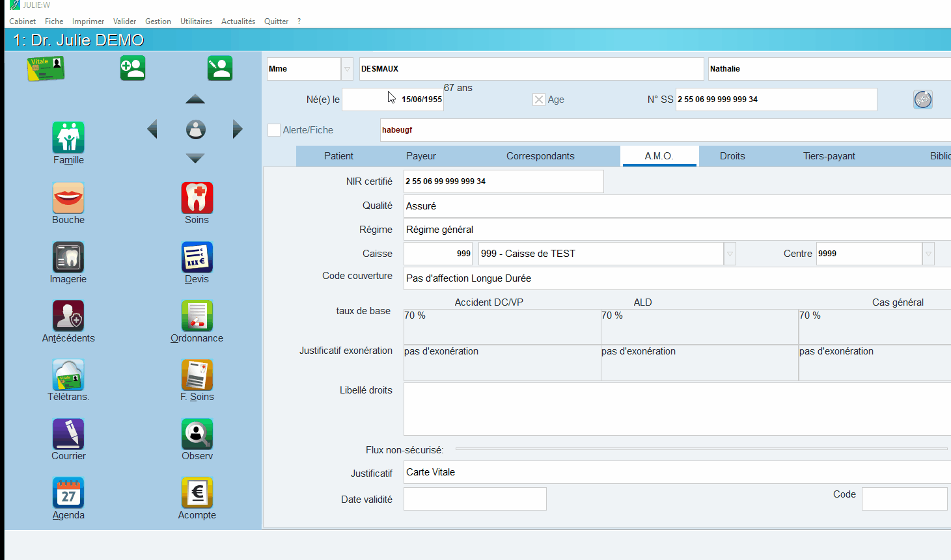Expand the Centre 9999 dropdown
The width and height of the screenshot is (951, 560).
point(929,254)
